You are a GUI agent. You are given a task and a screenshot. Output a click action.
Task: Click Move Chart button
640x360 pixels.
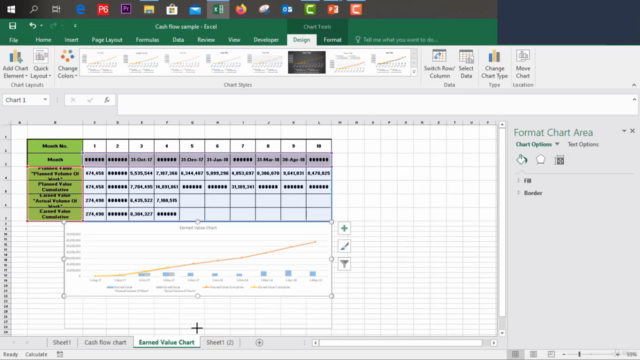[523, 64]
